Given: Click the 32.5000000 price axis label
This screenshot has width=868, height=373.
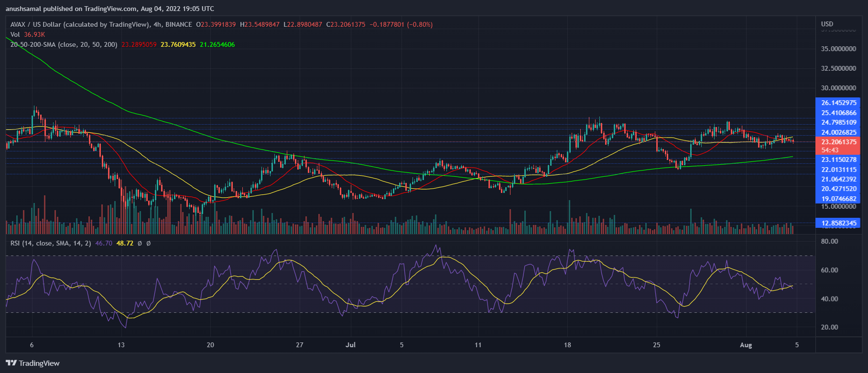Looking at the screenshot, I should pos(838,68).
